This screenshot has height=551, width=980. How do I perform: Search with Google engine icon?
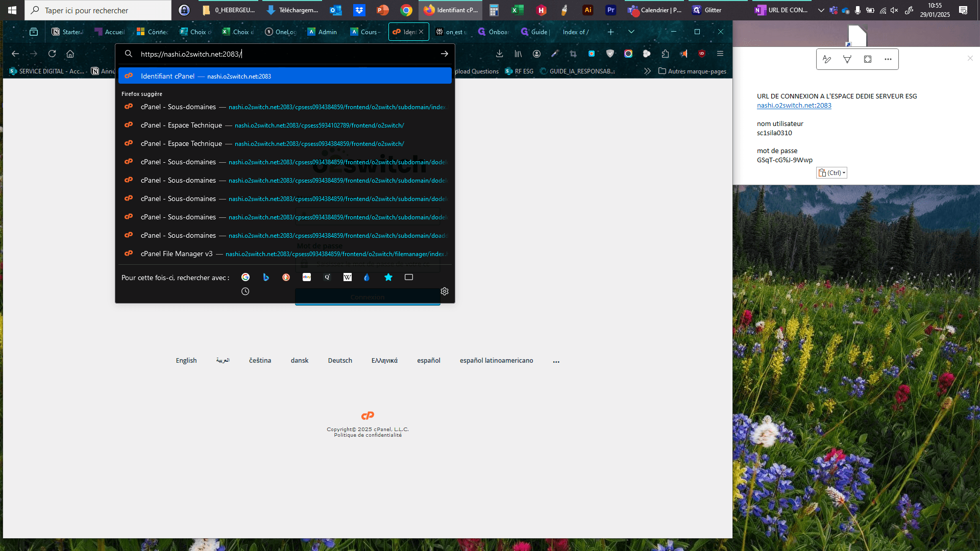click(x=246, y=277)
